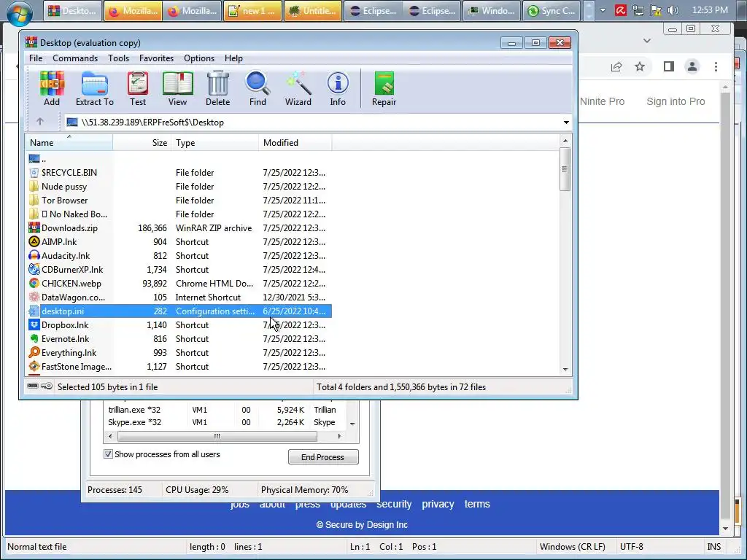747x560 pixels.
Task: Click the Info toolbar icon
Action: point(338,88)
